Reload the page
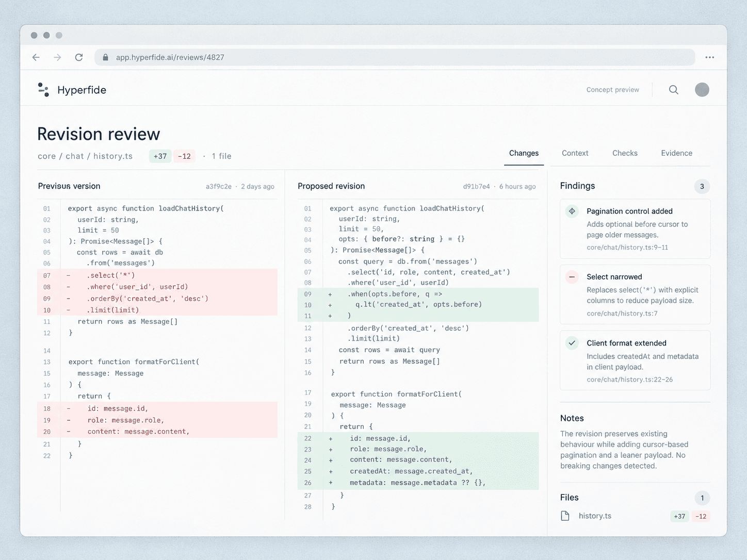The height and width of the screenshot is (560, 747). (79, 57)
